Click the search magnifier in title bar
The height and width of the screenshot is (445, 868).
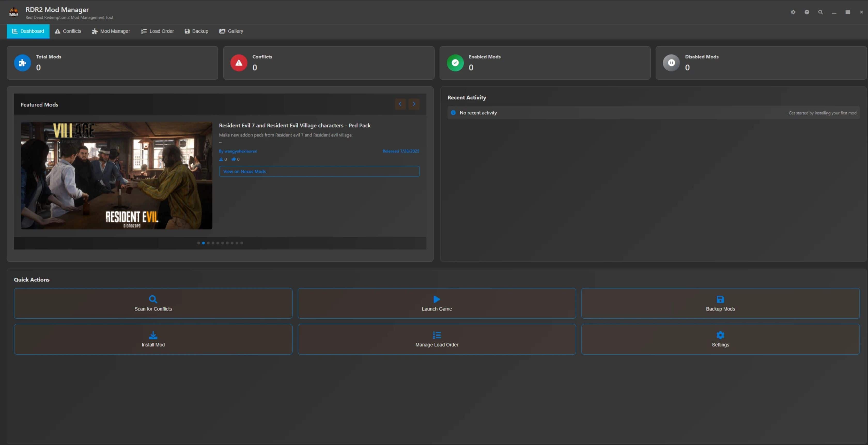pos(820,12)
